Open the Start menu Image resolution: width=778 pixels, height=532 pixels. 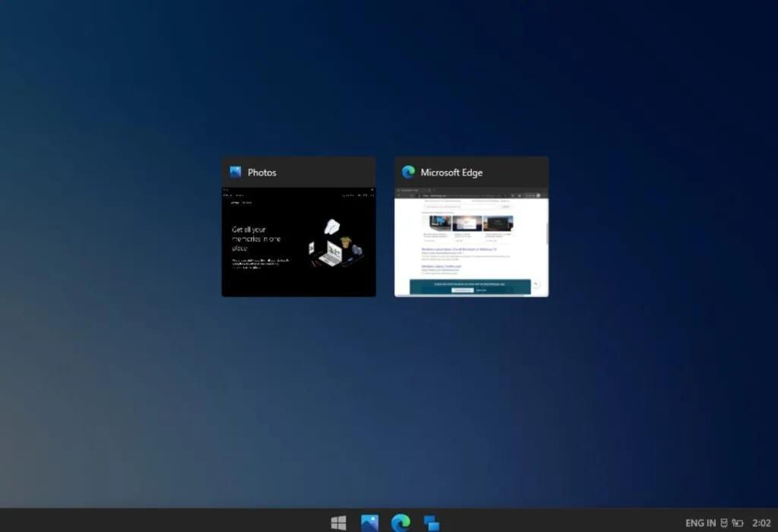339,523
